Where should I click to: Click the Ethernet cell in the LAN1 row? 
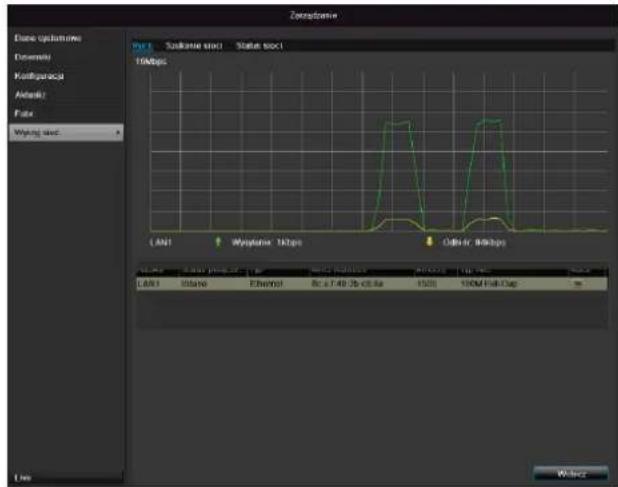[x=266, y=284]
